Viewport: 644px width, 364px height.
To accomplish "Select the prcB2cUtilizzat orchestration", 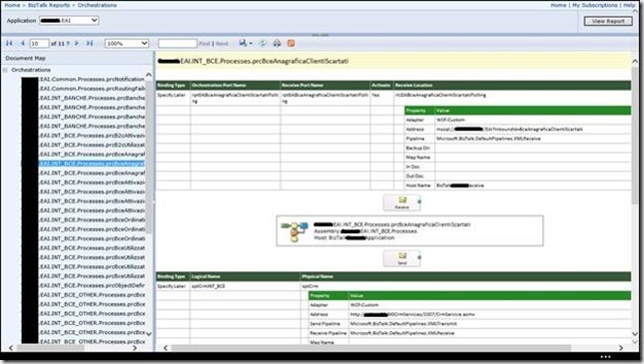I will (92, 145).
